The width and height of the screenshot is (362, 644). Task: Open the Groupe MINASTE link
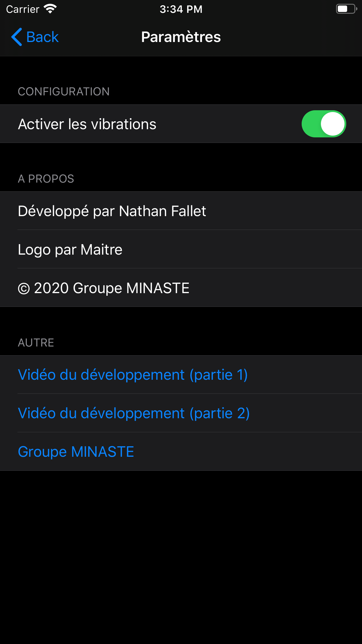pos(76,452)
